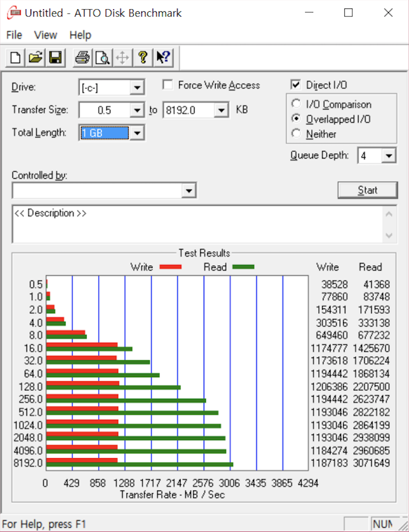Viewport: 409px width, 532px height.
Task: Click the Description scrollbar up arrow
Action: click(389, 214)
